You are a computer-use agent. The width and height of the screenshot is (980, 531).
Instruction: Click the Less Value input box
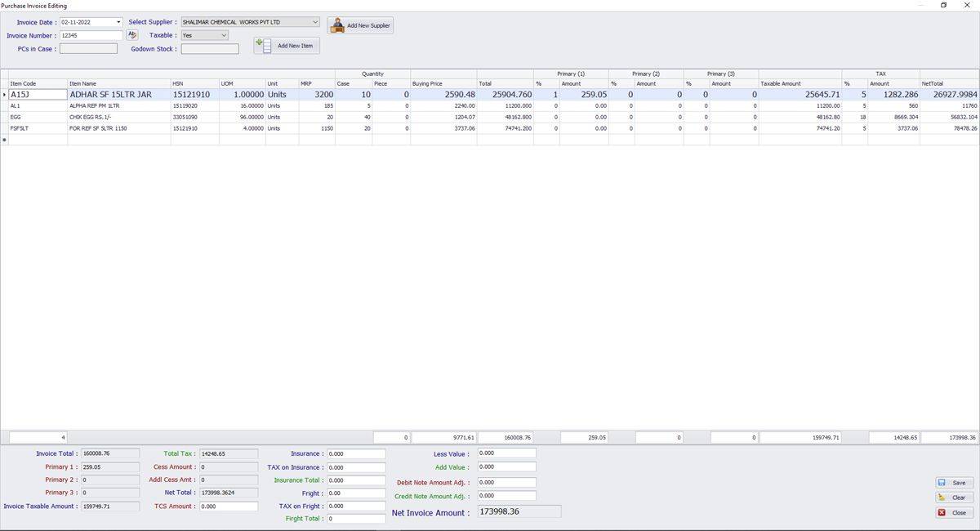pos(506,453)
